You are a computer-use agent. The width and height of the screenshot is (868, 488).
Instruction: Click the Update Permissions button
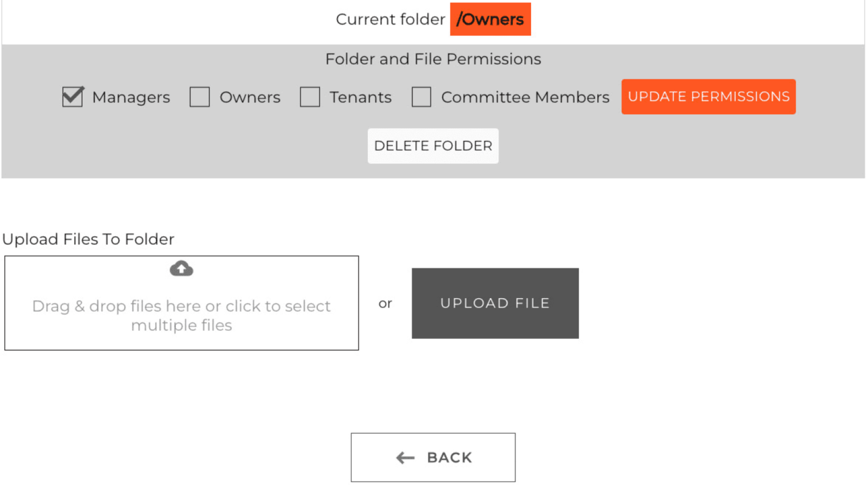(x=708, y=97)
